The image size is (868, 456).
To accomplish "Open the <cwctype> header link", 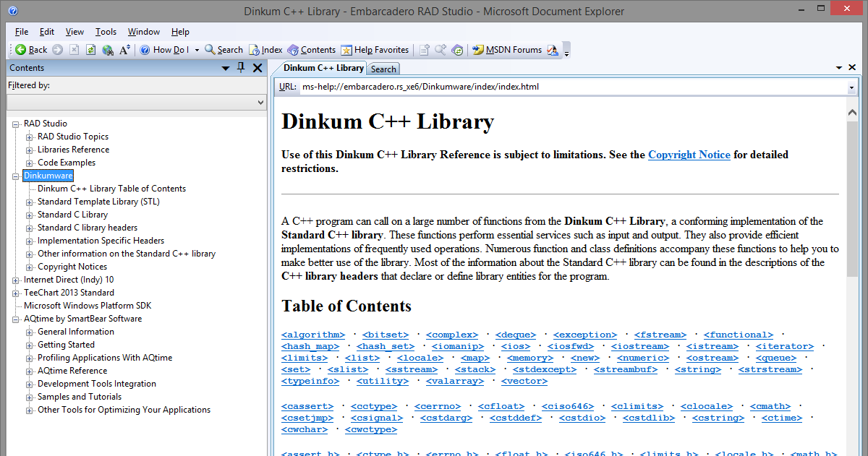I will tap(371, 429).
